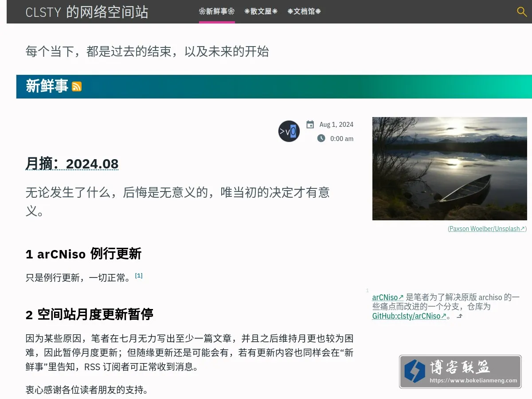Open the arCNiso link in the sidenote
Image resolution: width=532 pixels, height=399 pixels.
tap(388, 297)
